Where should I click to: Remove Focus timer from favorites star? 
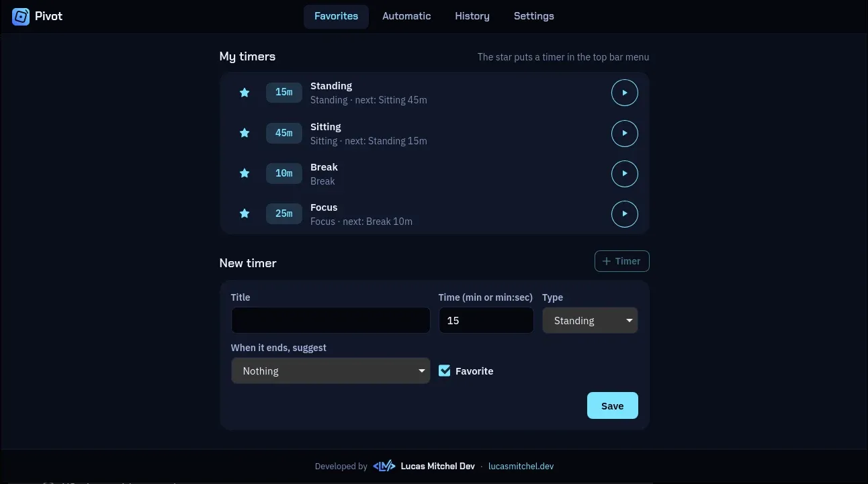(245, 213)
